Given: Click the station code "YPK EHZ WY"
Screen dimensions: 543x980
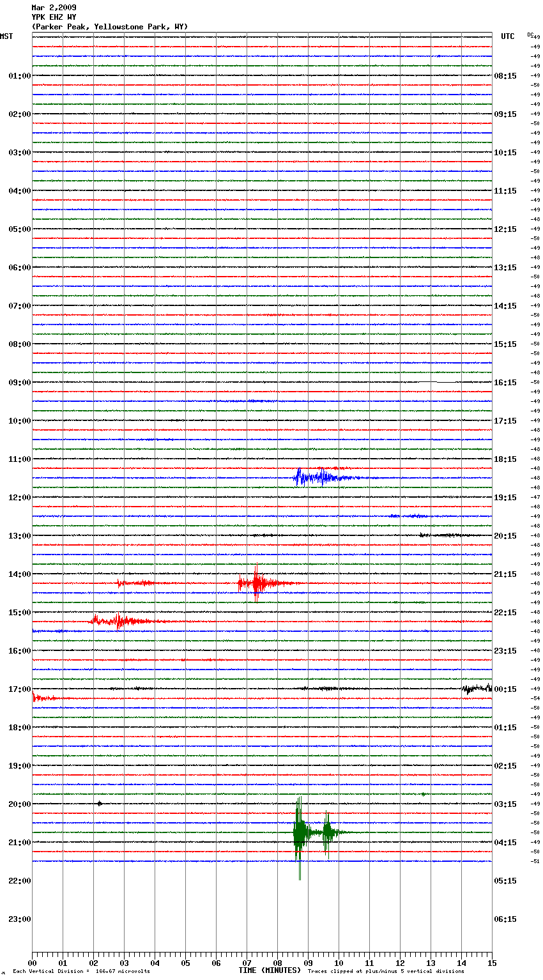Looking at the screenshot, I should point(54,17).
